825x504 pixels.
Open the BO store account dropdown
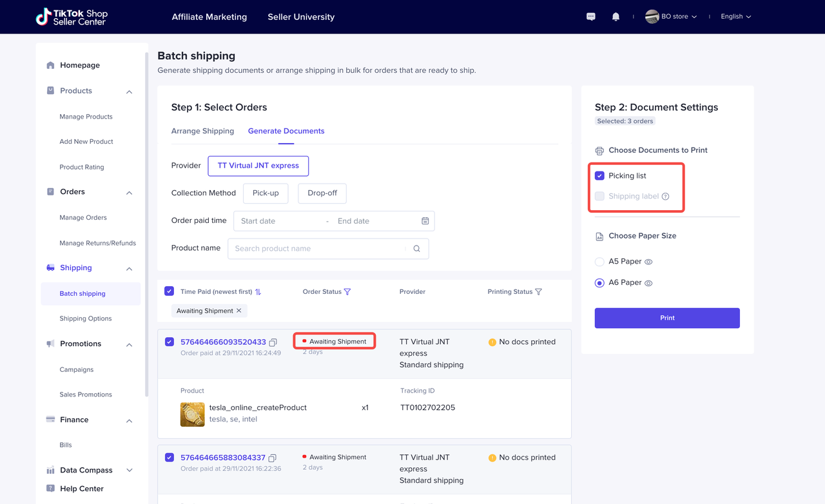click(x=672, y=17)
